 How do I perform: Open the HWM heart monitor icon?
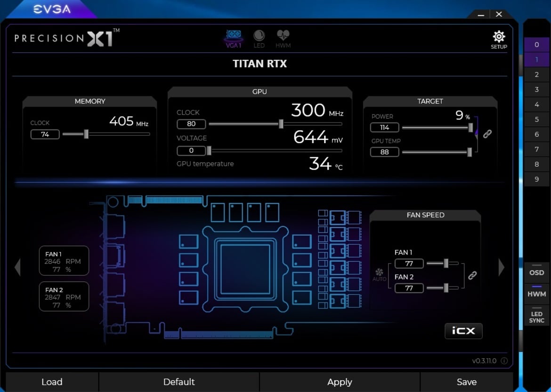click(283, 39)
